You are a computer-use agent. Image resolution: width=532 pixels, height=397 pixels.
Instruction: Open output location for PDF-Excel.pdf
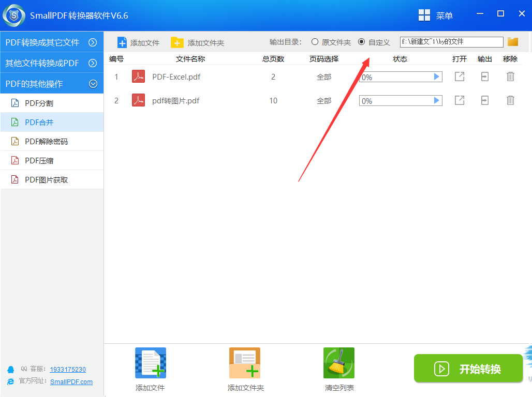click(485, 77)
